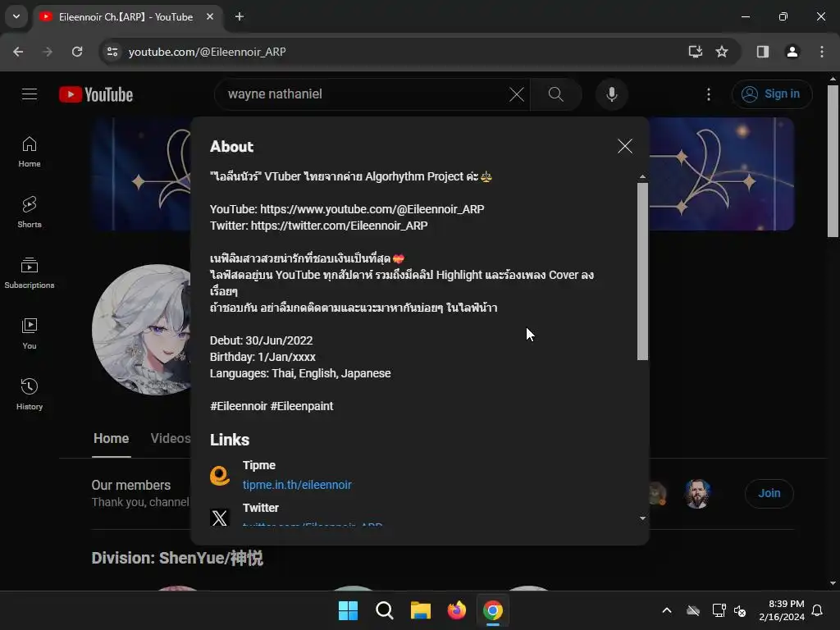The image size is (840, 630).
Task: Click 'Division: ShenYue' section heading
Action: click(x=177, y=558)
